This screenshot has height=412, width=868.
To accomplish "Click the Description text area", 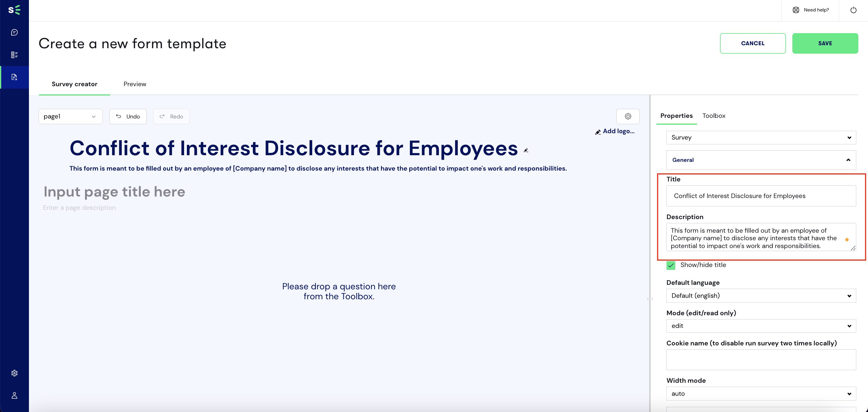I will (761, 237).
